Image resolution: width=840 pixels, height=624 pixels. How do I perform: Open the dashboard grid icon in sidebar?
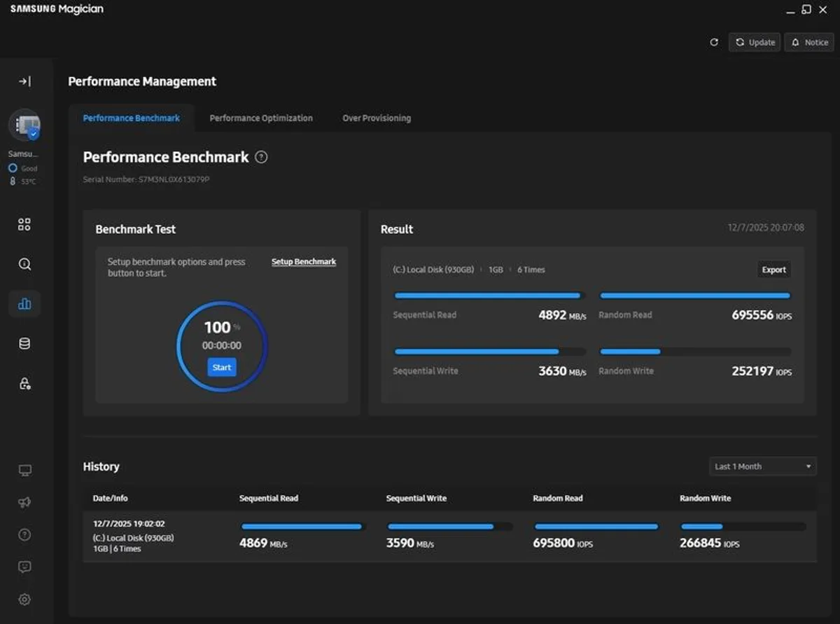coord(24,225)
